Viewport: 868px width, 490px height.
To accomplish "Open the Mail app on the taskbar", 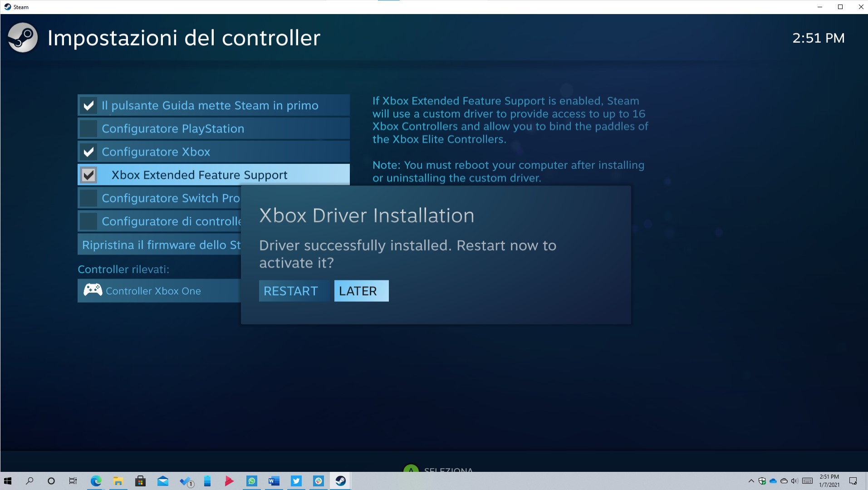I will (162, 481).
